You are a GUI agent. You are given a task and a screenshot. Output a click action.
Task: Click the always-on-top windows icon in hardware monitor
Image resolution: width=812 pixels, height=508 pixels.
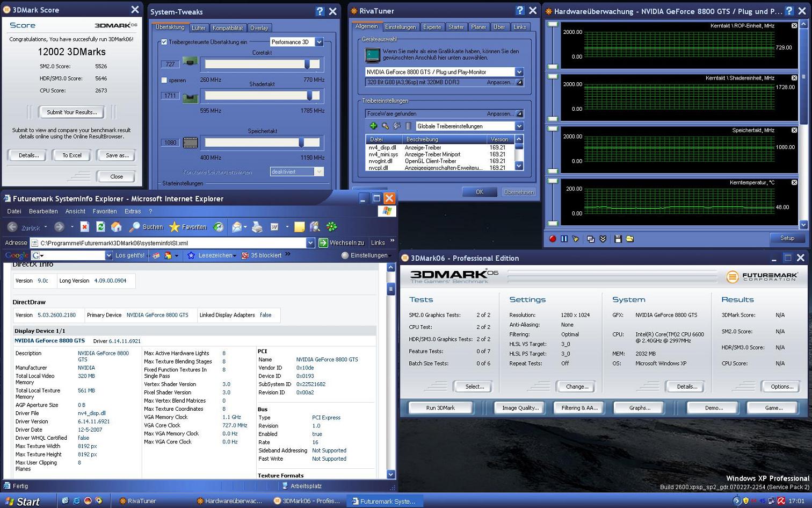[591, 239]
